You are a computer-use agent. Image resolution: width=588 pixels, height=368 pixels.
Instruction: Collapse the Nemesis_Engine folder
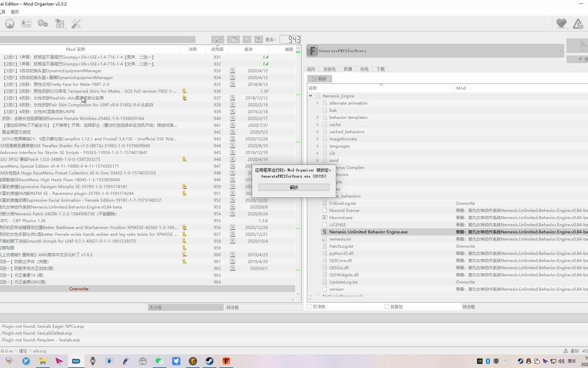click(x=311, y=96)
